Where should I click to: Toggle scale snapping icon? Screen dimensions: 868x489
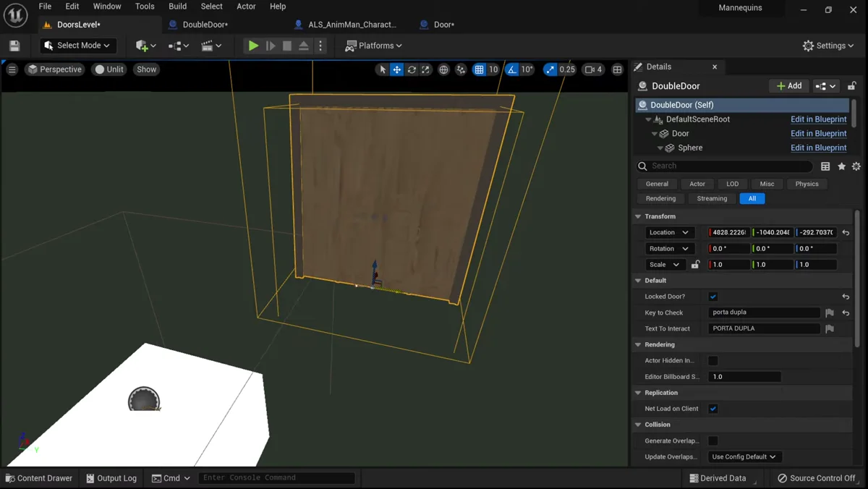[550, 69]
